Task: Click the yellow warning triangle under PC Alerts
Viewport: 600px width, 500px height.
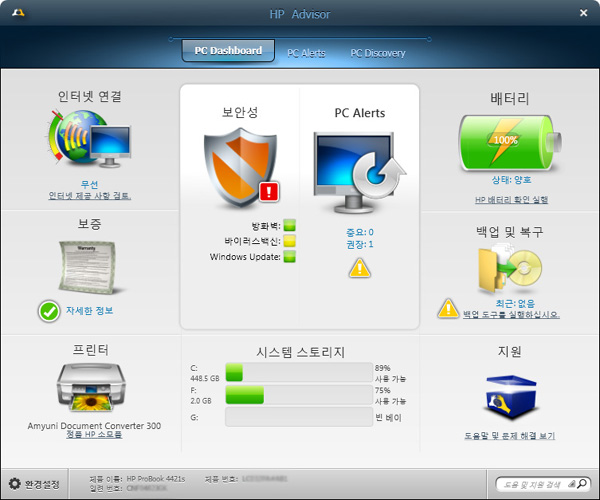Action: pyautogui.click(x=359, y=268)
